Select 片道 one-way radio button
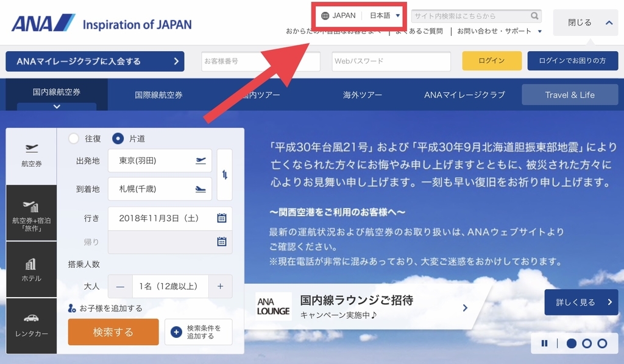624x364 pixels. [x=118, y=138]
